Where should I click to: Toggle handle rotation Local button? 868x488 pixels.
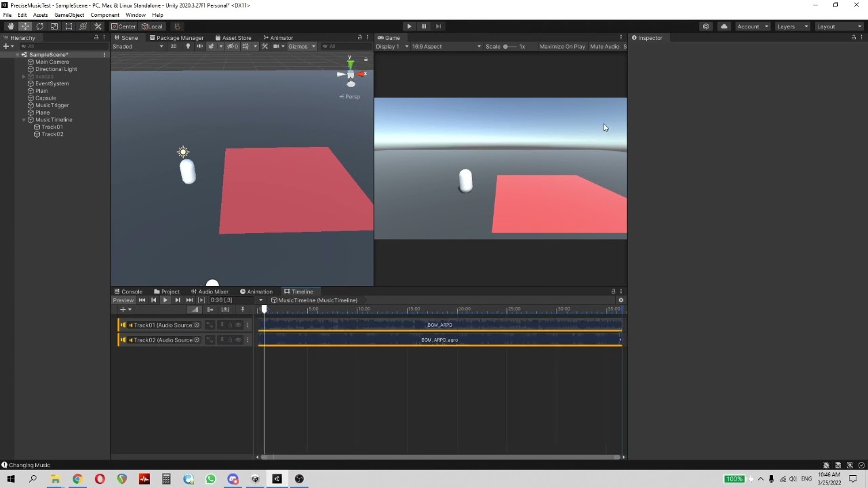pos(151,26)
